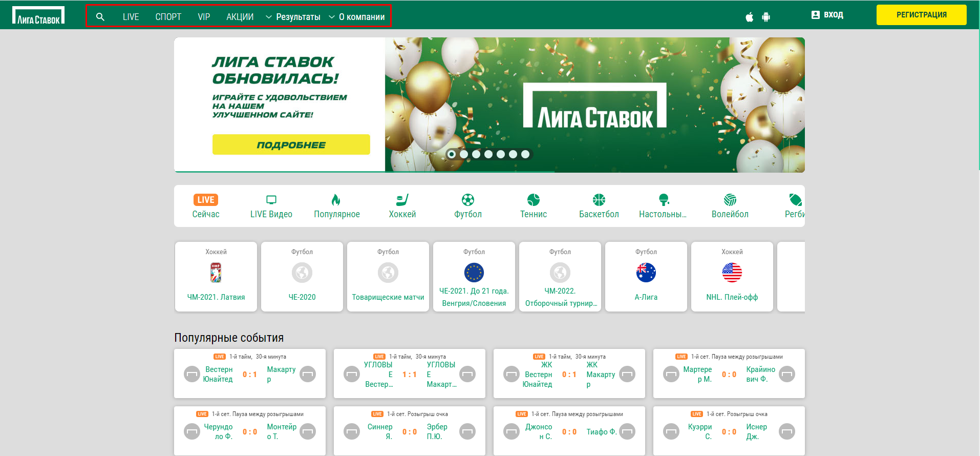Open the Apple iOS app icon

(750, 17)
